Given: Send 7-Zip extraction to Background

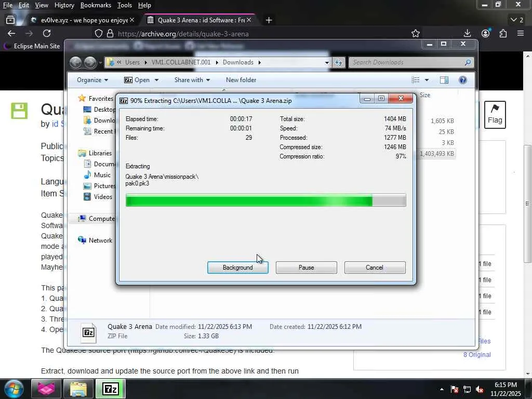Looking at the screenshot, I should (x=237, y=268).
